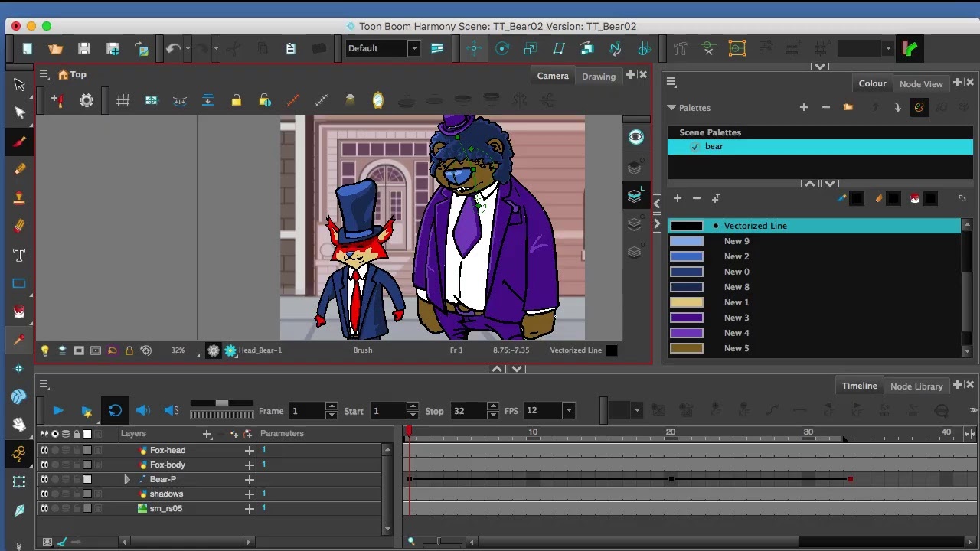Switch to the Node Library tab
This screenshot has width=980, height=551.
[x=916, y=386]
